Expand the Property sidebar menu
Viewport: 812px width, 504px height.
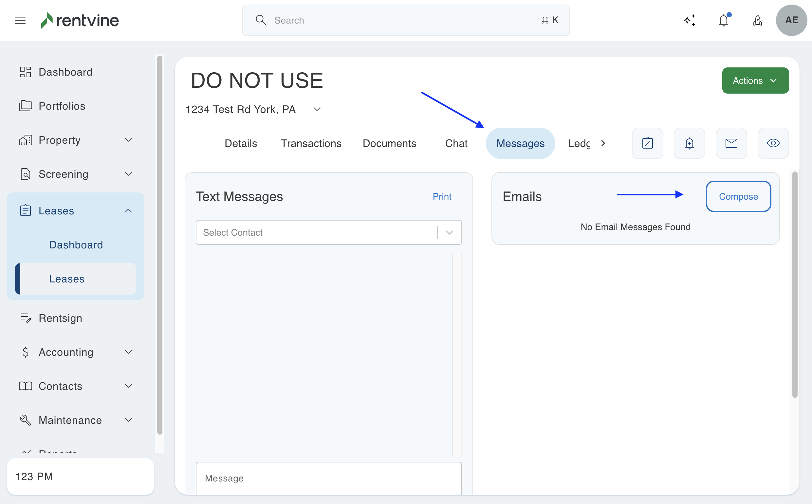point(128,140)
